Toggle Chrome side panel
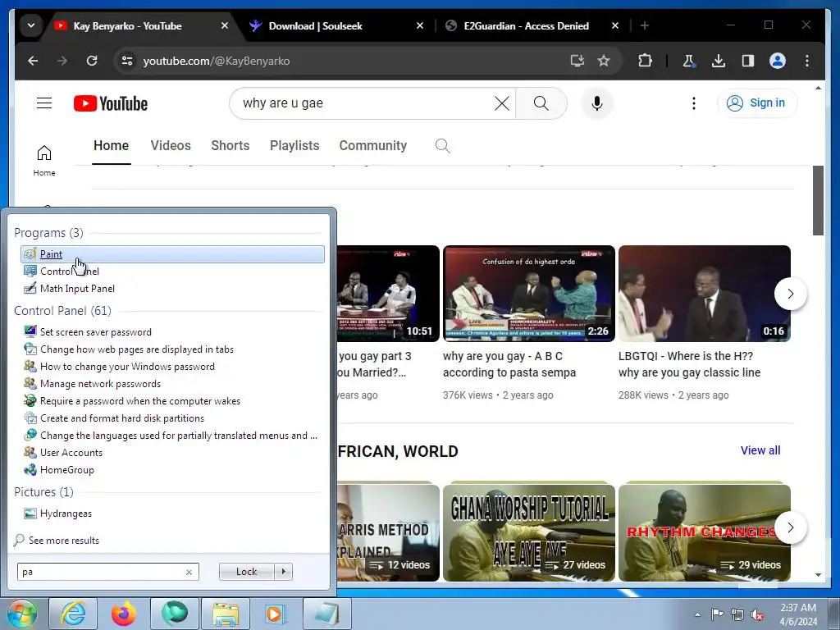The width and height of the screenshot is (840, 630). coord(748,61)
